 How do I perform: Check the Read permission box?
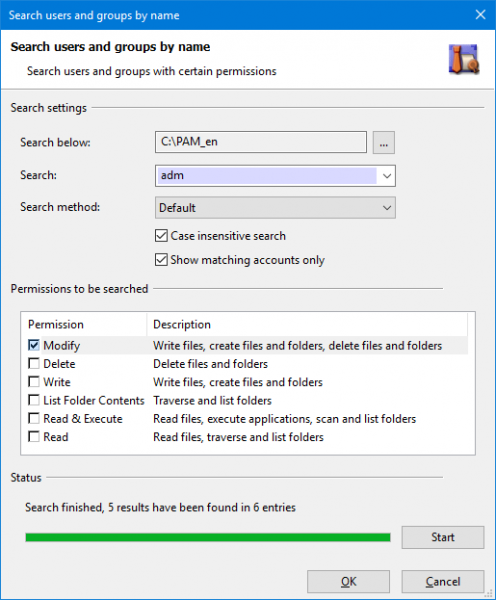[x=34, y=437]
